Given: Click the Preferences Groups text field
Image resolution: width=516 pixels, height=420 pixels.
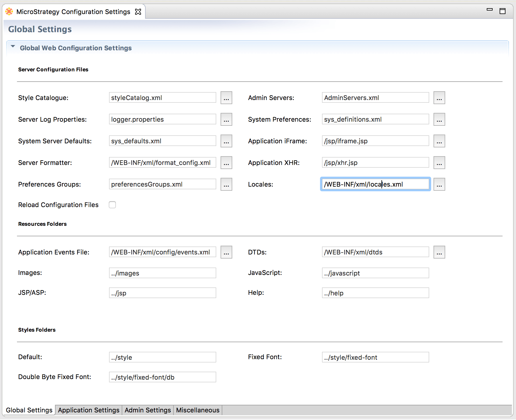Looking at the screenshot, I should (162, 184).
